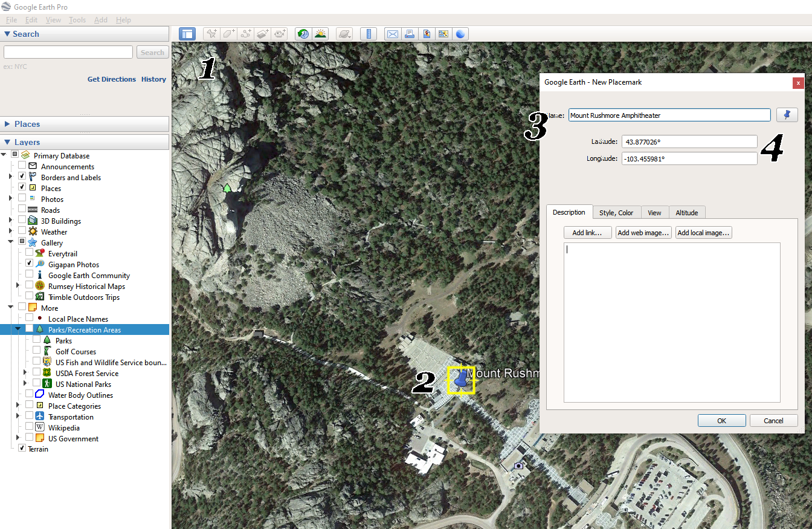
Task: Expand the Borders and Labels node
Action: point(10,177)
